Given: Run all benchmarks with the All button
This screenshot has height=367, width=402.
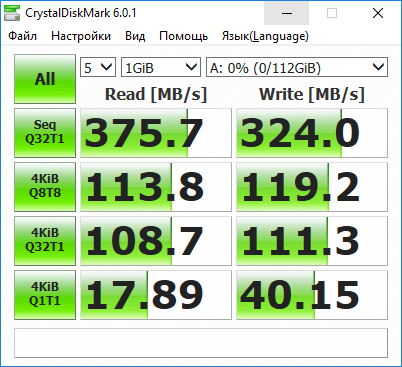Looking at the screenshot, I should (x=45, y=79).
